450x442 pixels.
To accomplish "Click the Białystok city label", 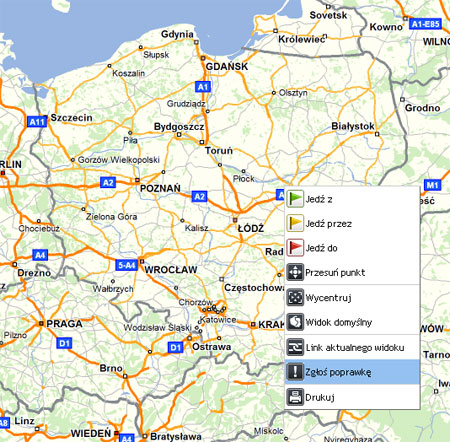I will pyautogui.click(x=353, y=127).
